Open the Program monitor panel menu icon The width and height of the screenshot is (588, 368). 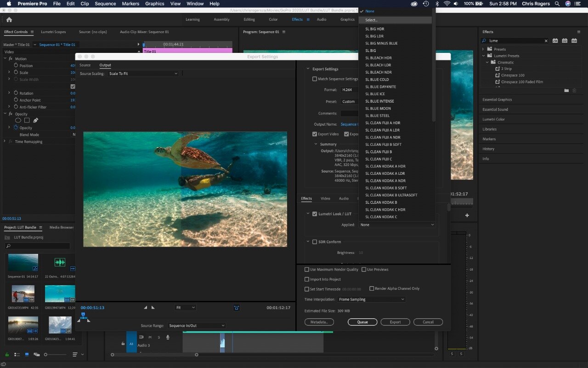(284, 32)
